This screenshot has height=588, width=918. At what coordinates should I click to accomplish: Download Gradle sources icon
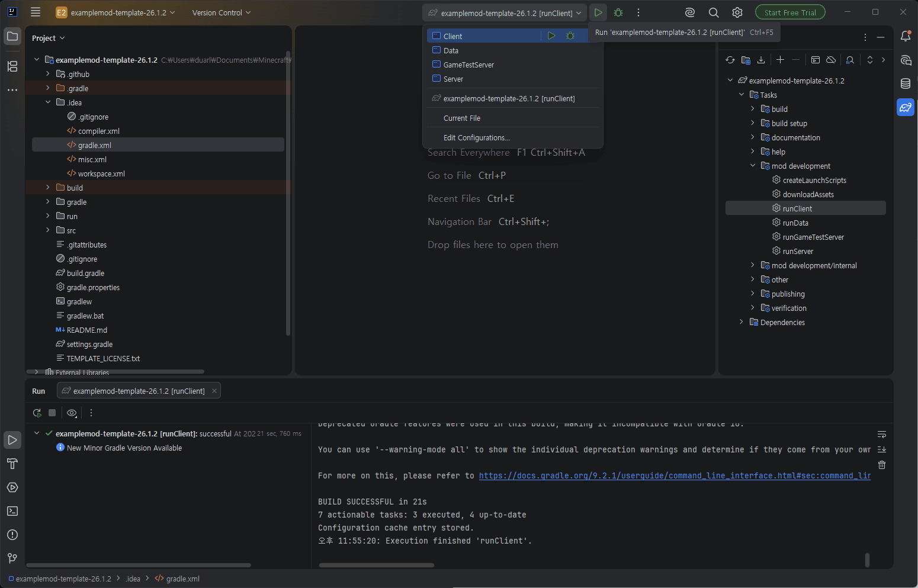pyautogui.click(x=761, y=60)
